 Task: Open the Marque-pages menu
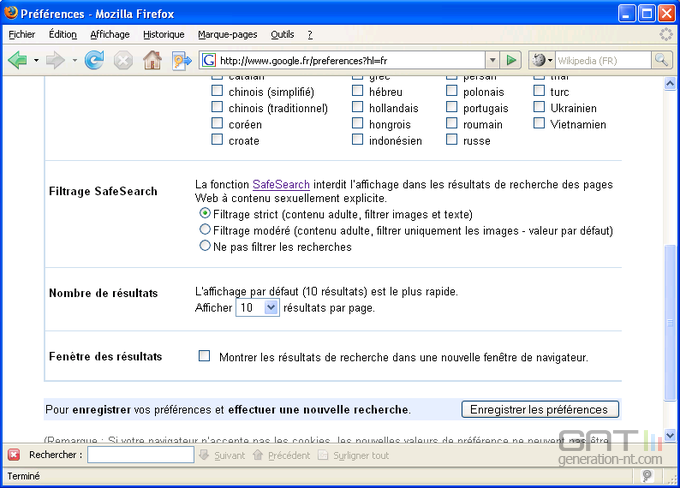[x=227, y=34]
